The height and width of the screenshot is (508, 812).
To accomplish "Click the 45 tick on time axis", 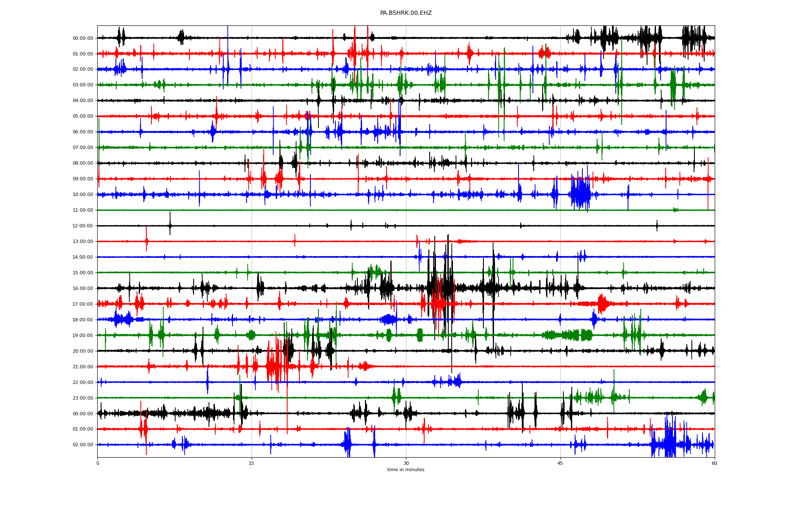I will click(x=560, y=463).
